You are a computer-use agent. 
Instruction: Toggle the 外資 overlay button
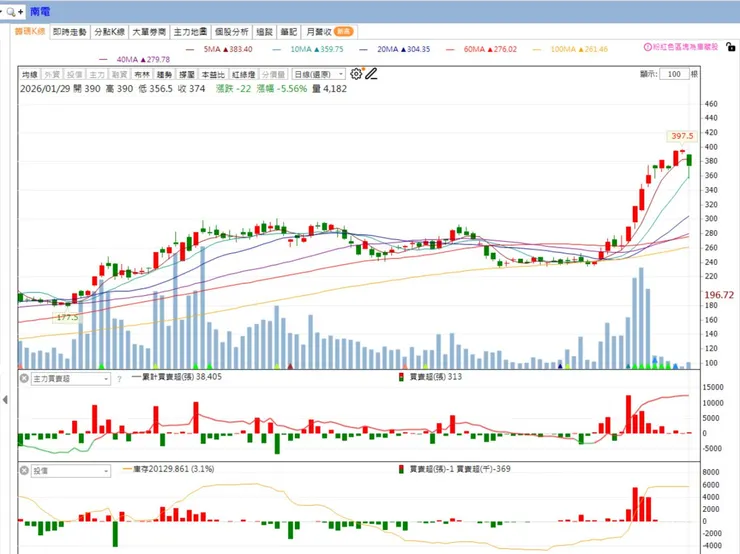click(52, 75)
